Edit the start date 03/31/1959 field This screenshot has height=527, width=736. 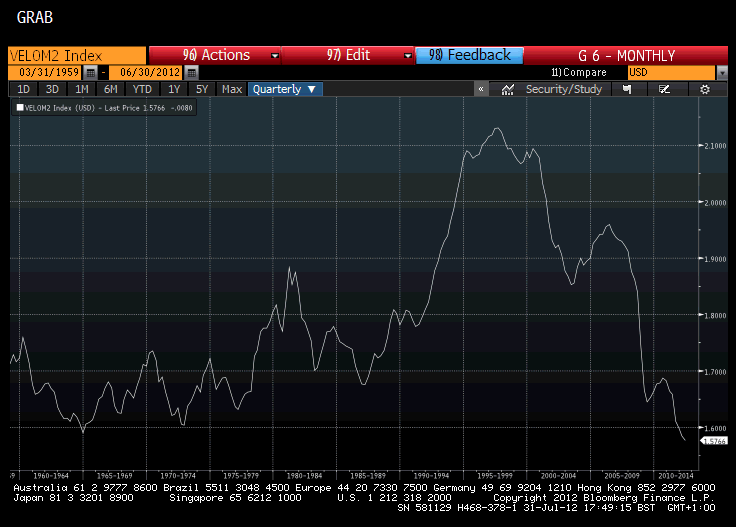(x=46, y=73)
